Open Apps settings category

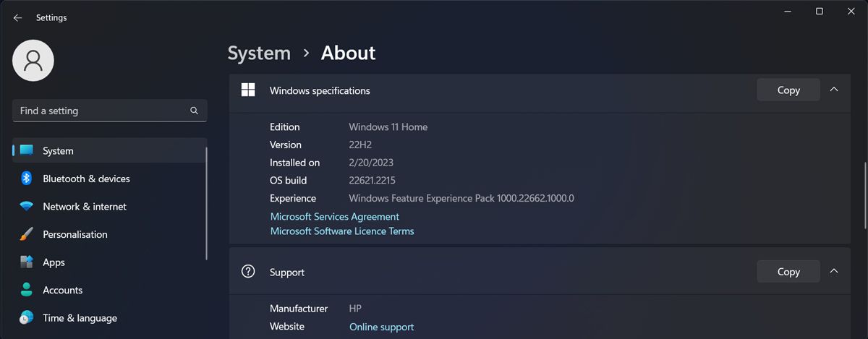point(110,262)
